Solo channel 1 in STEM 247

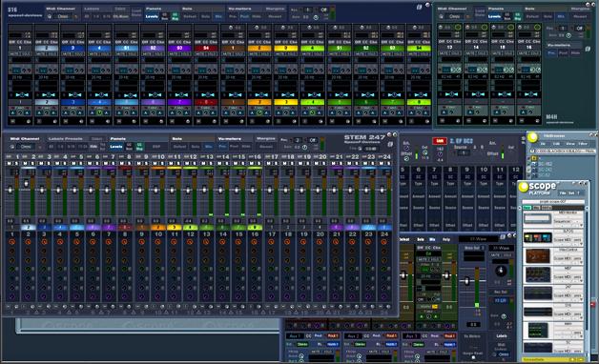coord(15,163)
